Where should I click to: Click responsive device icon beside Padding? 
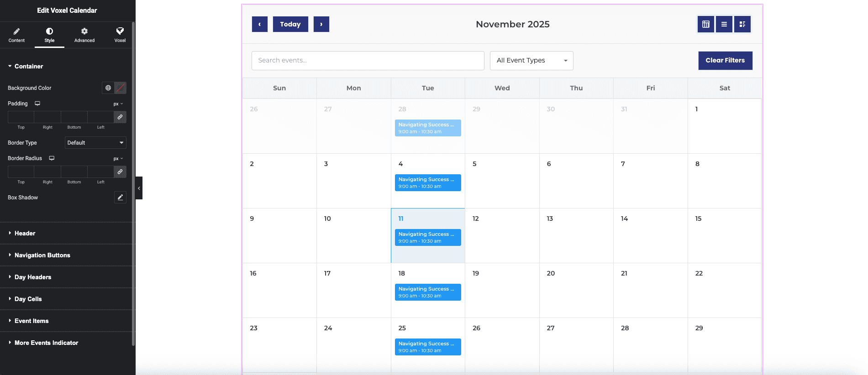click(x=37, y=104)
